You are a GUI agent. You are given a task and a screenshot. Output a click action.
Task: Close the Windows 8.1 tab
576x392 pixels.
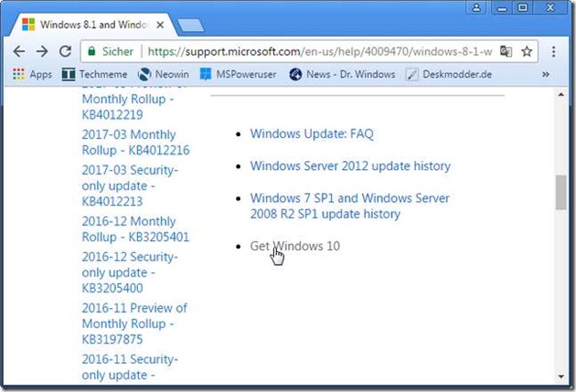tap(160, 25)
